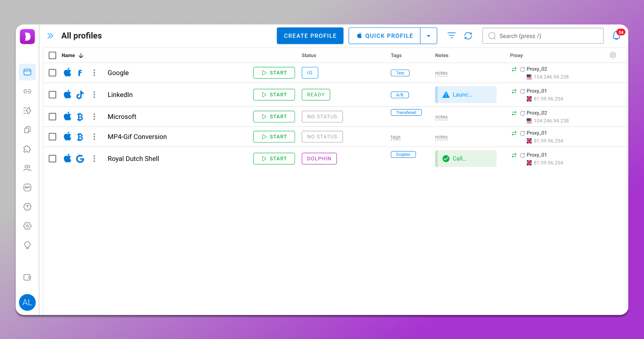Open the three-dot menu for LinkedIn

coord(94,95)
